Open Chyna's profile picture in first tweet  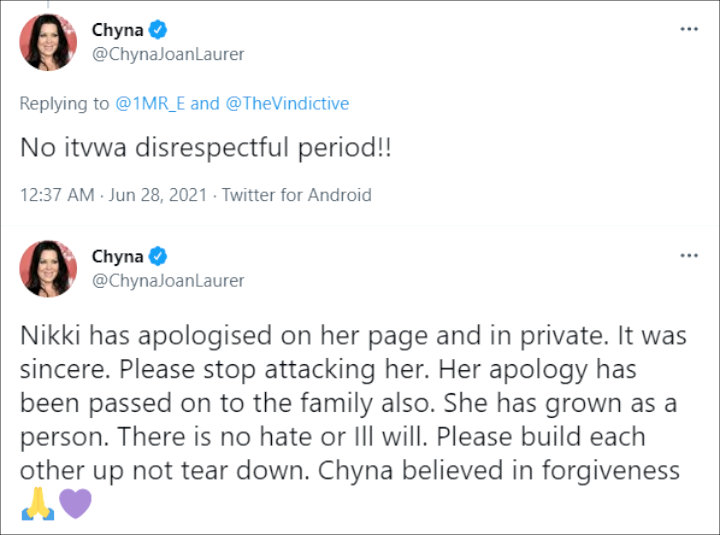(x=48, y=42)
